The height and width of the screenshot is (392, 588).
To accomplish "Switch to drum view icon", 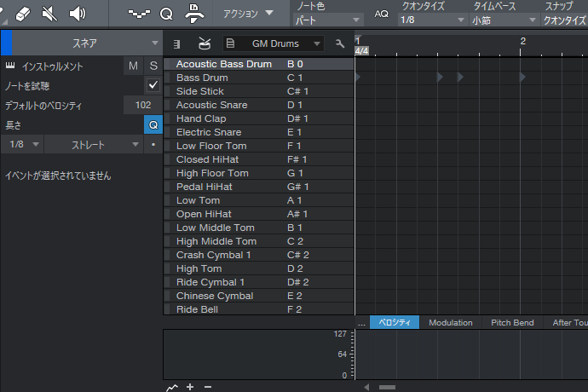I will (205, 43).
